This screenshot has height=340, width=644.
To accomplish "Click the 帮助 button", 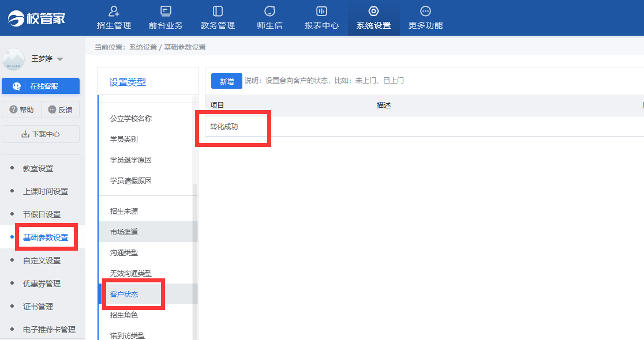I will pyautogui.click(x=21, y=109).
